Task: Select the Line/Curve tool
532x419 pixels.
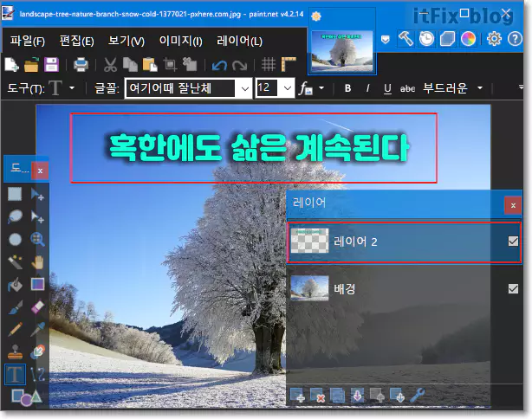Action: point(37,374)
